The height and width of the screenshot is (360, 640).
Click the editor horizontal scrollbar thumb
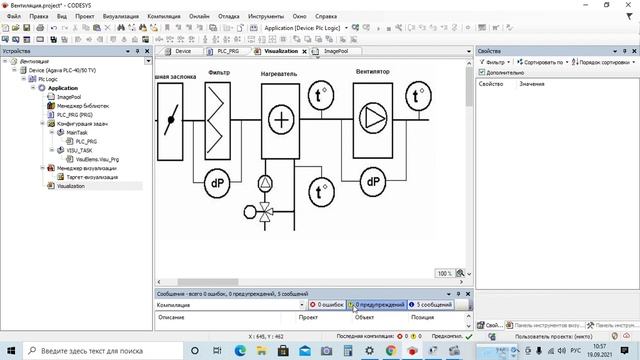click(207, 282)
